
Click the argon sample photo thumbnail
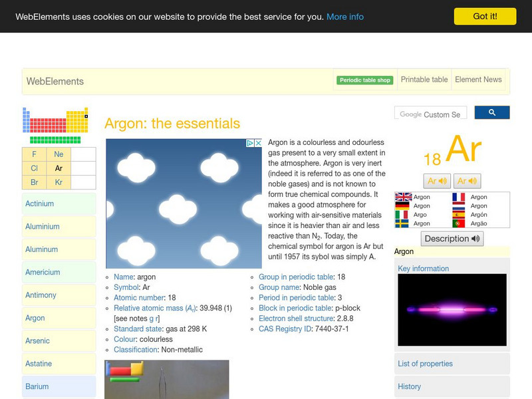(167, 379)
